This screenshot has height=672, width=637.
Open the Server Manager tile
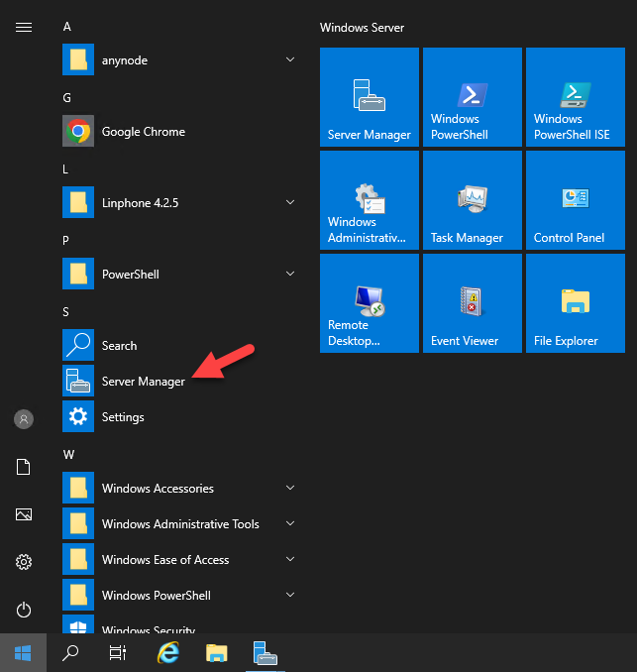pyautogui.click(x=370, y=97)
